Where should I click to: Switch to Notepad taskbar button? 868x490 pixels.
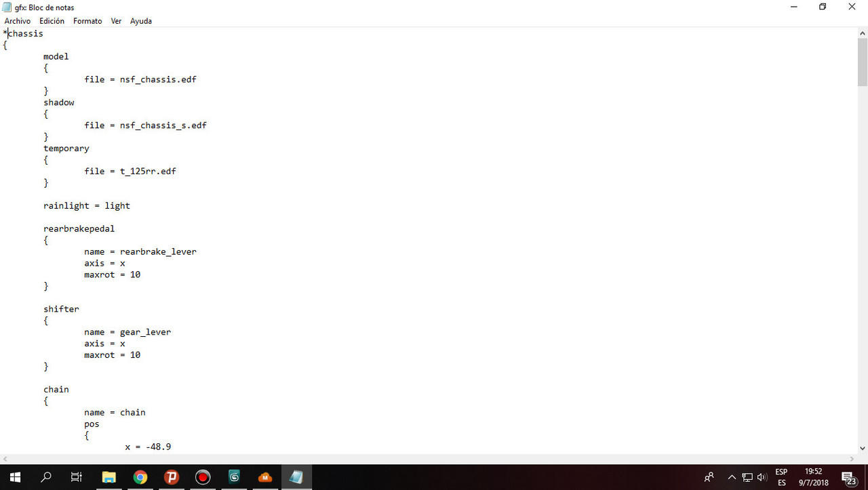296,477
